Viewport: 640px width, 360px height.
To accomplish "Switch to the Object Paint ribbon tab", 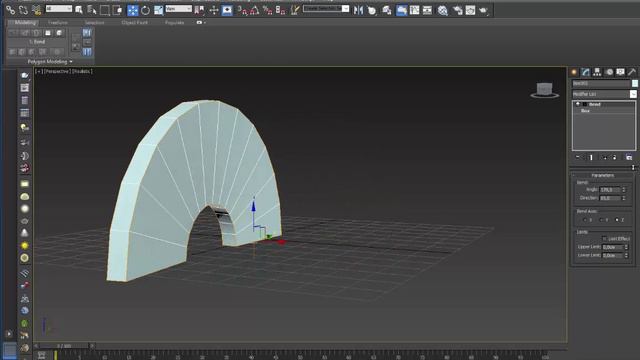I will [x=135, y=23].
